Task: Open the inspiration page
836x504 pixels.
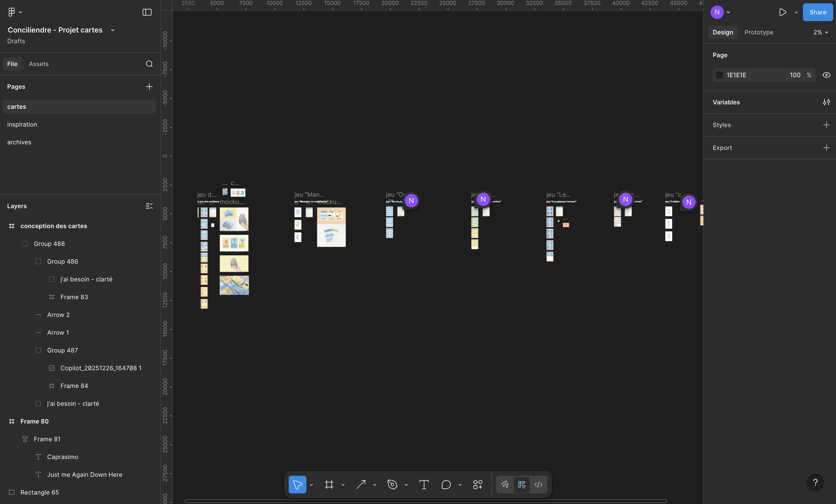Action: 22,125
